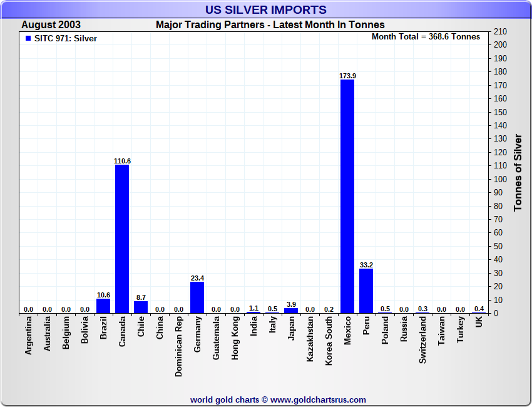Screen dimensions: 532x407
Task: Click the blue legend square for SITC 971
Action: pos(28,38)
